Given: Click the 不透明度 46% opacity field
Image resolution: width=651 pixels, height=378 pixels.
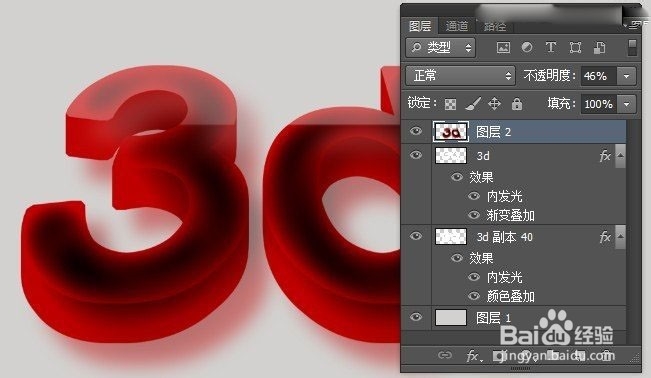Looking at the screenshot, I should (598, 76).
